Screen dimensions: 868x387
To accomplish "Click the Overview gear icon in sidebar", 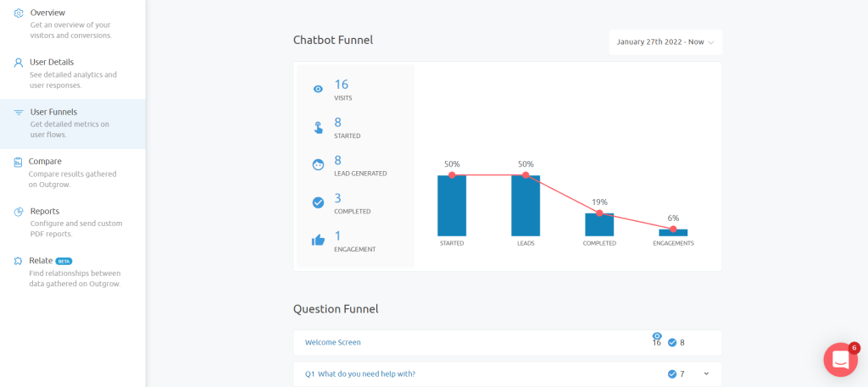I will click(19, 14).
